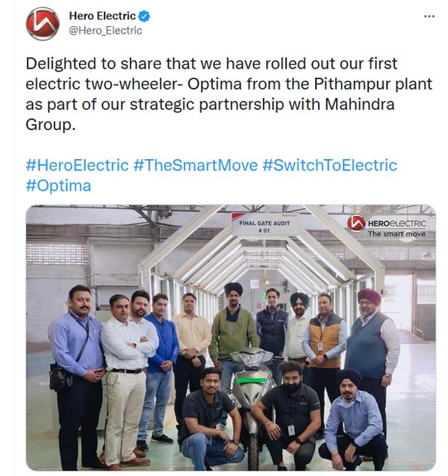Open the Hero Electric display name link
This screenshot has width=448, height=476.
pos(102,16)
